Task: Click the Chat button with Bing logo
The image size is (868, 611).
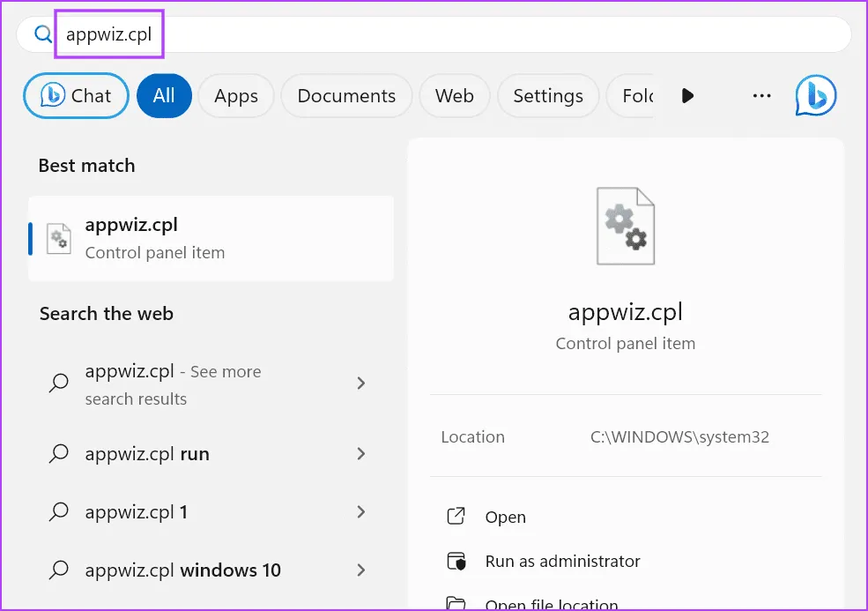Action: (x=76, y=95)
